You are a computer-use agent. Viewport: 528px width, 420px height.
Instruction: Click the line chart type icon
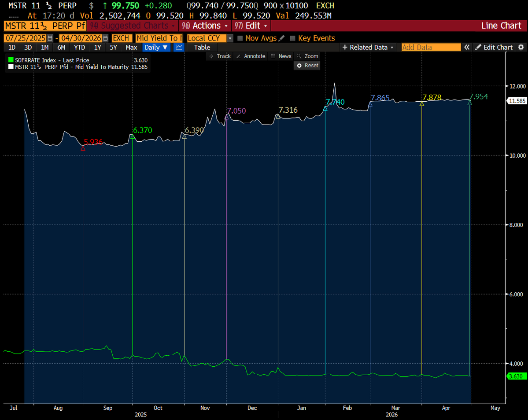[179, 48]
